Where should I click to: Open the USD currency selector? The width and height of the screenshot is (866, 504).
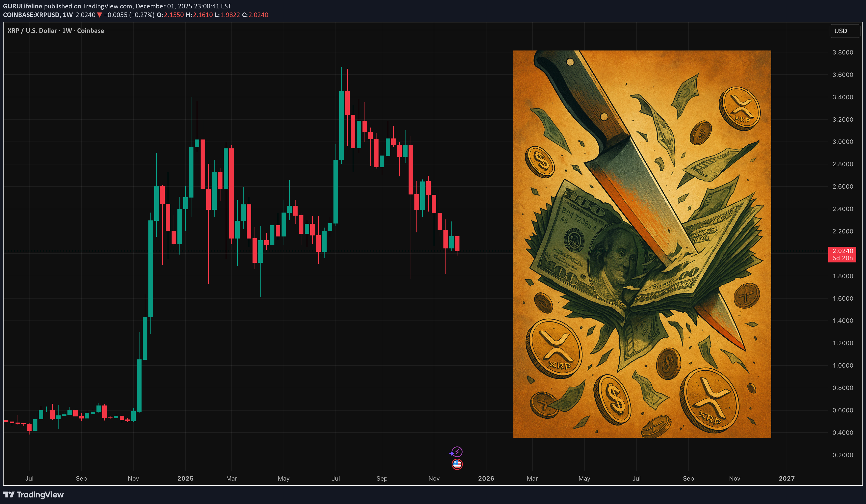tap(844, 31)
